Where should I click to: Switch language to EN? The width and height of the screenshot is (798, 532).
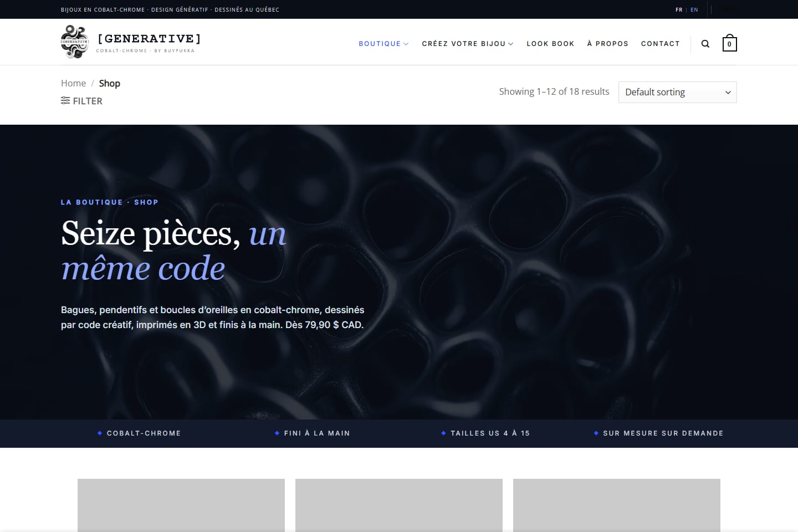[694, 10]
